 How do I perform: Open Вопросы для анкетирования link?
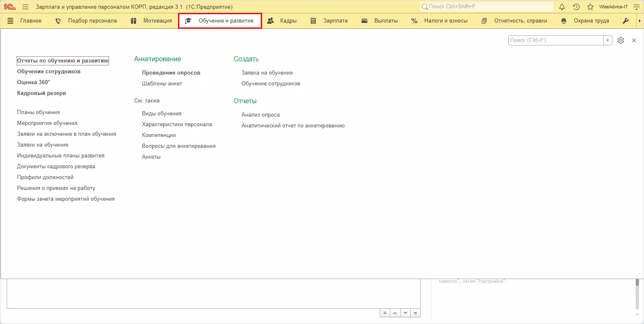click(x=178, y=146)
